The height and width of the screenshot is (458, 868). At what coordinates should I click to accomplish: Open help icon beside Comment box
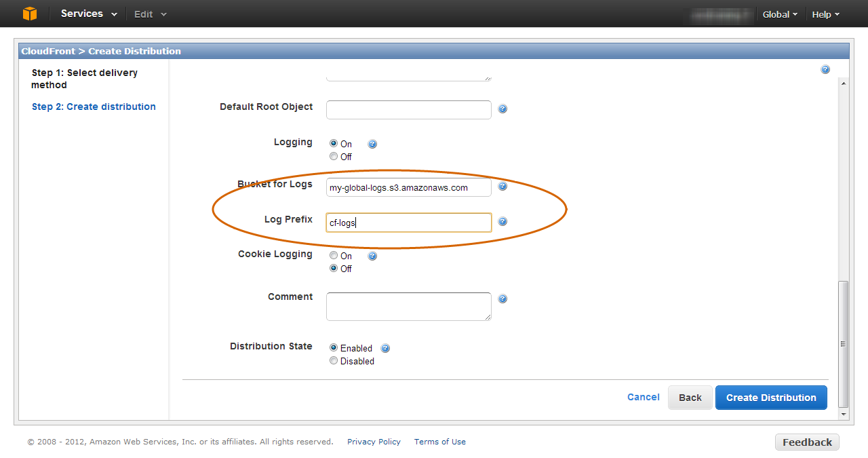502,299
